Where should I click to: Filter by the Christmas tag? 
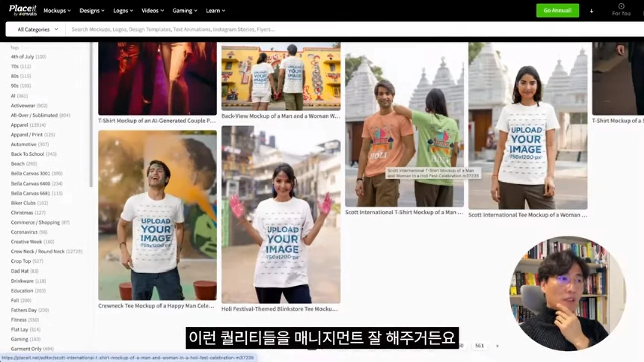[28, 213]
